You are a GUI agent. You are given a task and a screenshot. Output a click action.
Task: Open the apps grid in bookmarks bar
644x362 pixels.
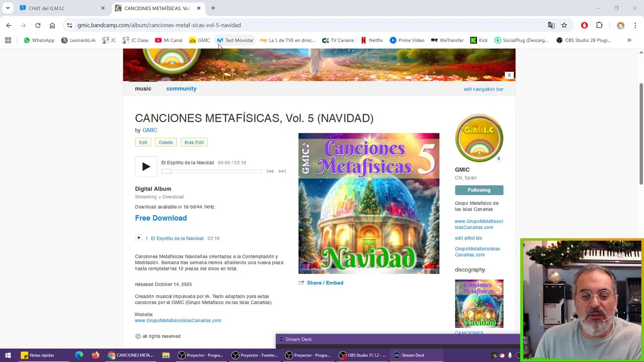pyautogui.click(x=8, y=40)
